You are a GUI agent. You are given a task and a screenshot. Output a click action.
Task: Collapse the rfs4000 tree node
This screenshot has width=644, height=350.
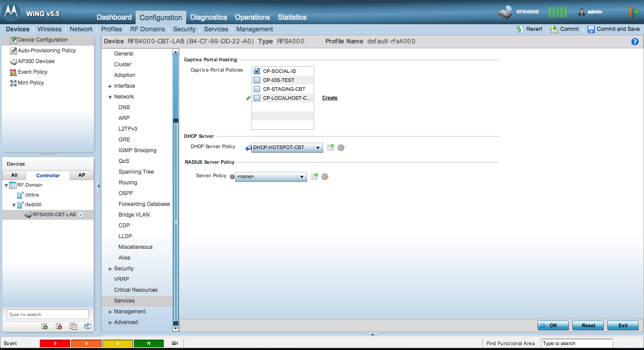(x=14, y=205)
